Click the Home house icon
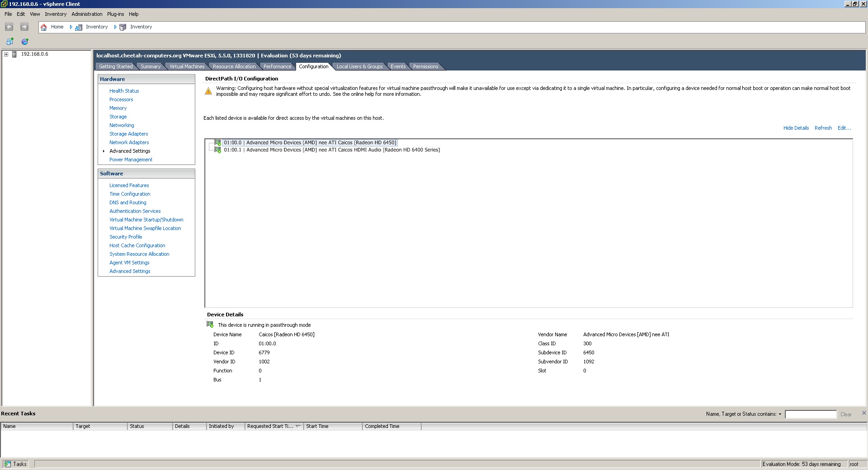The width and height of the screenshot is (868, 470). click(44, 27)
